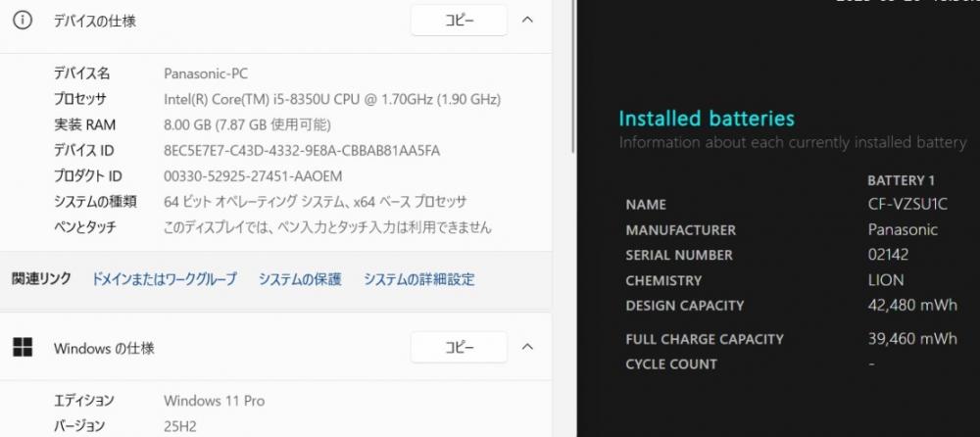Click the プロダクト ID value text
Image resolution: width=980 pixels, height=437 pixels.
click(x=255, y=175)
